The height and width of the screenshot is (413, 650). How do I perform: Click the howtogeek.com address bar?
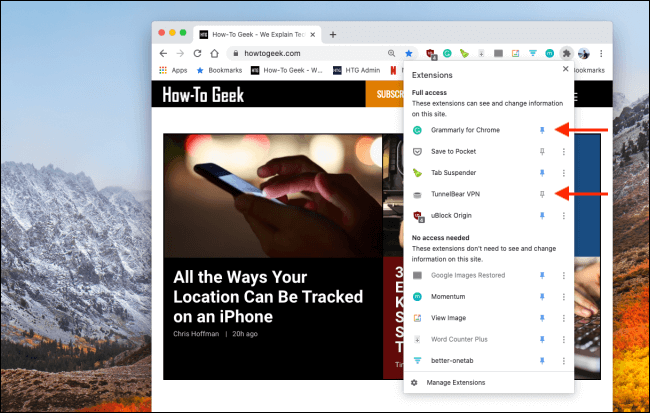tap(300, 53)
